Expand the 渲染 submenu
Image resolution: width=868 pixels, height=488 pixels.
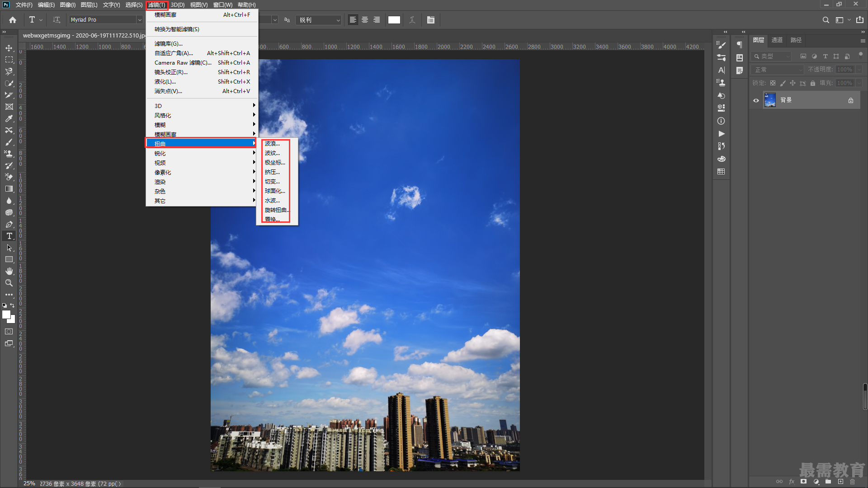(202, 182)
